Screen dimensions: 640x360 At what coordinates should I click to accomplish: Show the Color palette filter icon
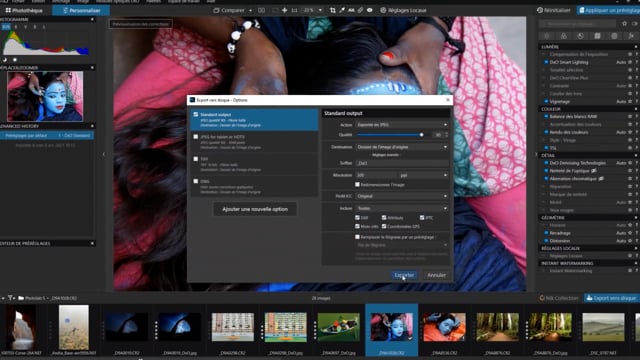coord(564,36)
